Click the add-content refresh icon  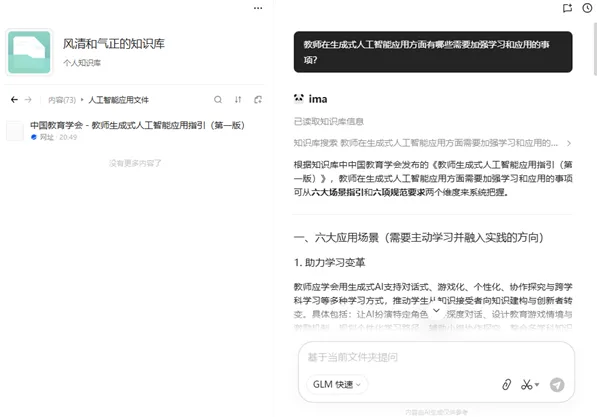tap(258, 100)
